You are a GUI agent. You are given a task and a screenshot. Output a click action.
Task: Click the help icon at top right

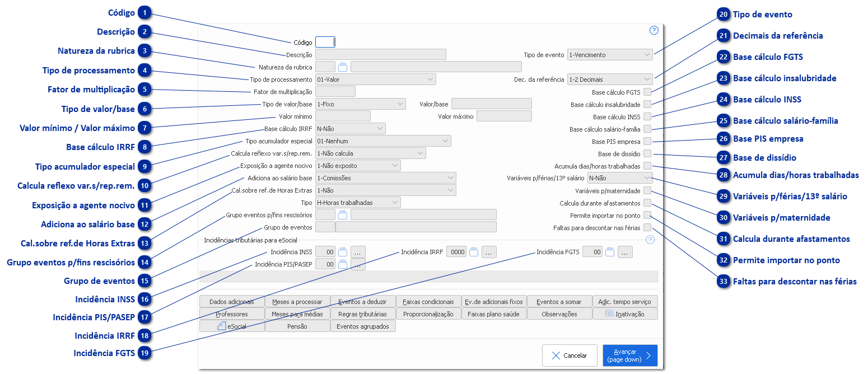(654, 30)
